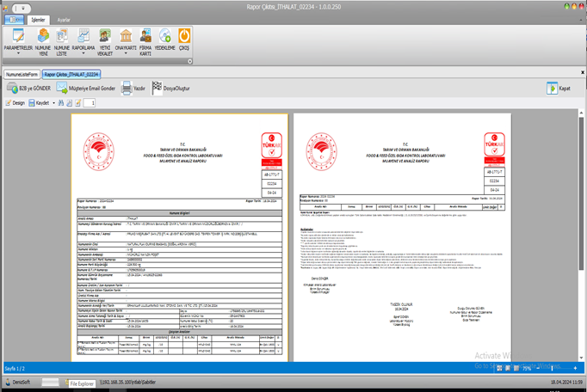The image size is (587, 392).
Task: Select the first page layout view icon
Action: pyautogui.click(x=499, y=369)
